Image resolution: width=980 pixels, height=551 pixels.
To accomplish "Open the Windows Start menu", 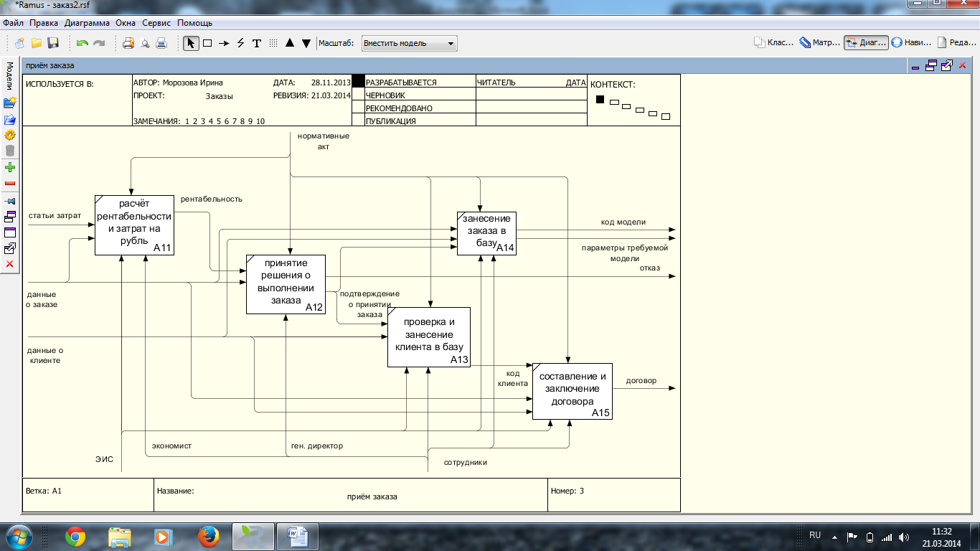I will click(19, 537).
